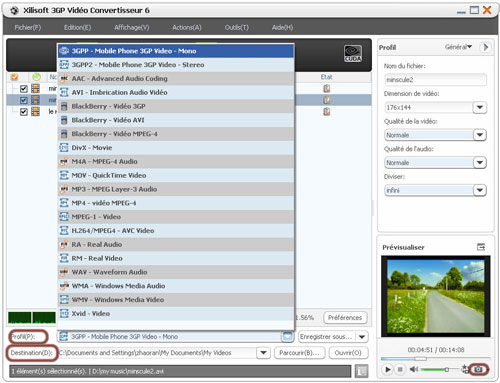This screenshot has height=383, width=500.
Task: Pick RA - Real Audio profile
Action: click(x=176, y=245)
